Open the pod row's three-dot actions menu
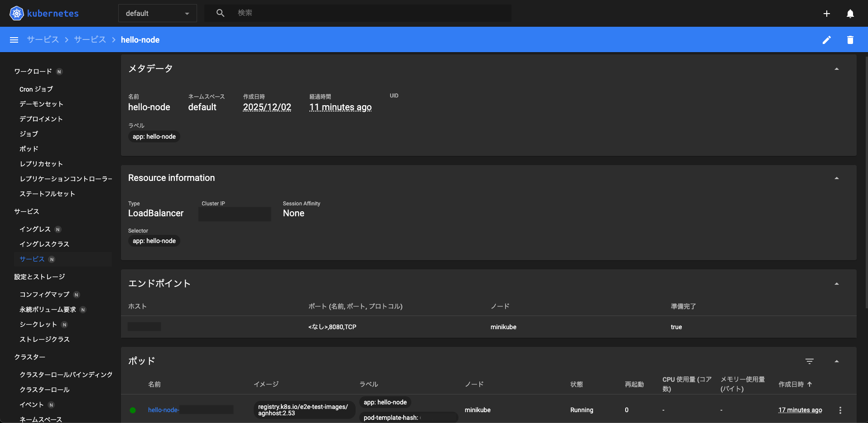 coord(840,409)
